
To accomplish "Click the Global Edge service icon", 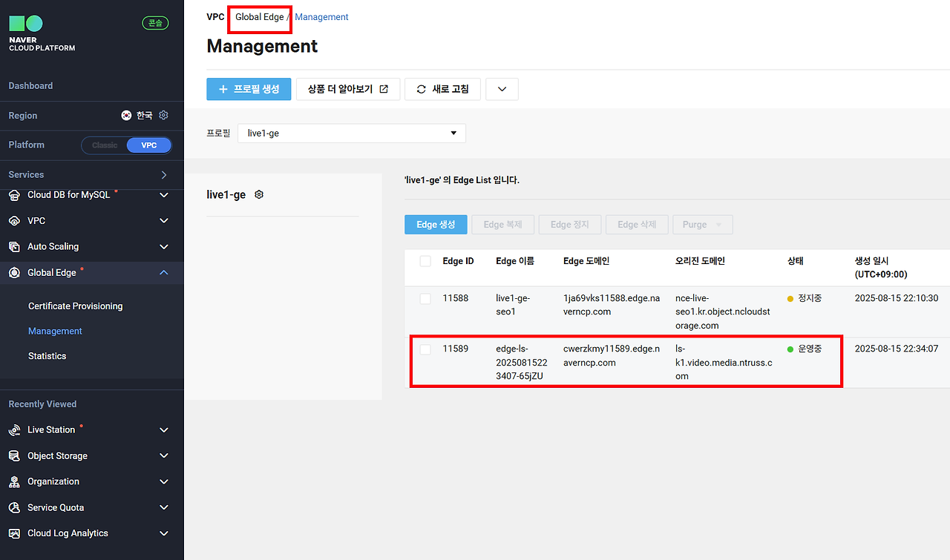I will (x=14, y=273).
